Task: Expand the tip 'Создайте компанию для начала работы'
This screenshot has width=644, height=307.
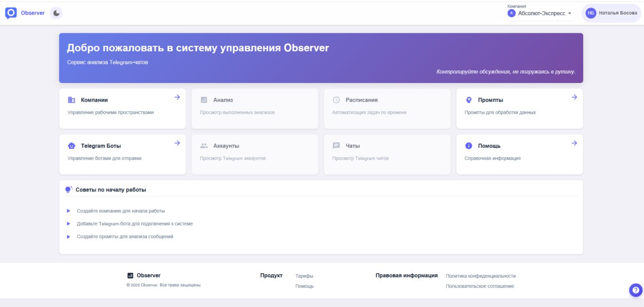Action: (121, 211)
